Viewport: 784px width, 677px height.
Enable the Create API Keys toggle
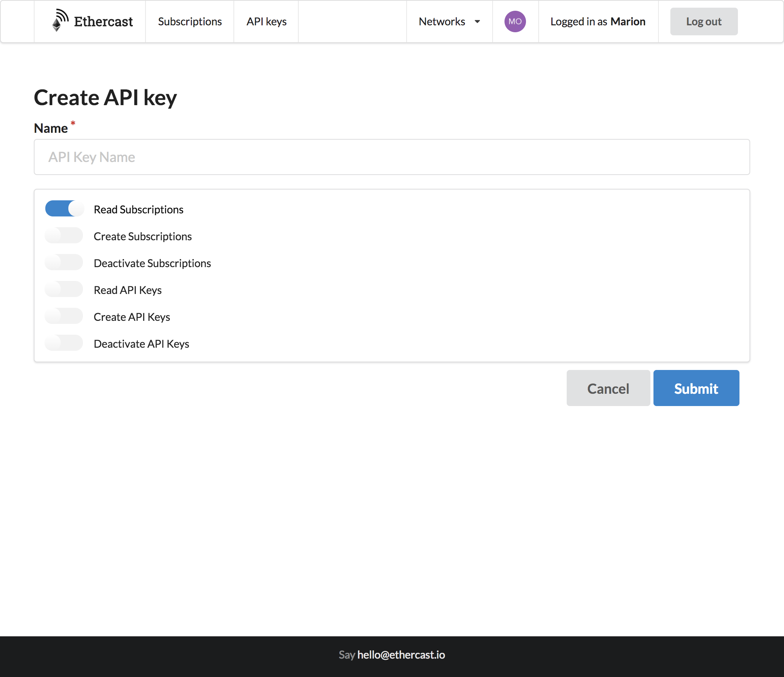tap(64, 316)
